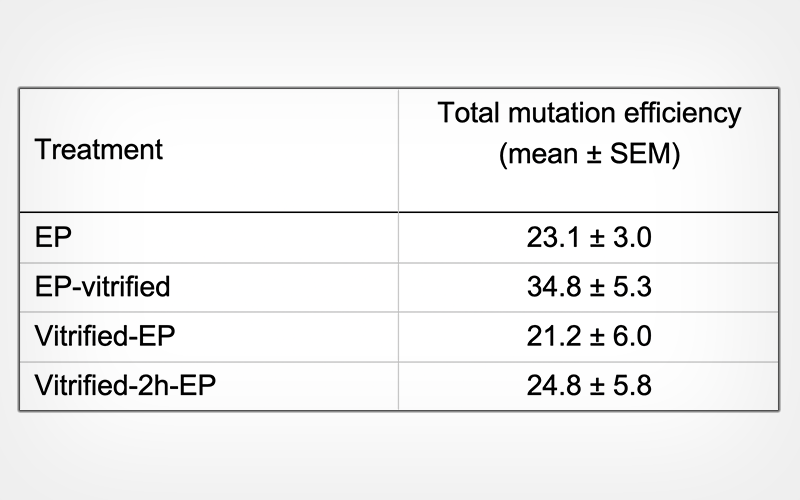Click the ± symbol in EP-vitrified row
The image size is (800, 500).
point(592,287)
